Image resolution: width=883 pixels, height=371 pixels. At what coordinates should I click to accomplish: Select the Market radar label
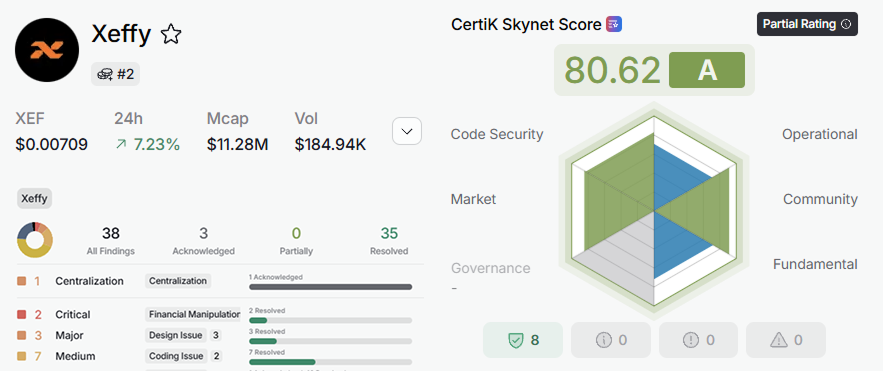pyautogui.click(x=473, y=199)
